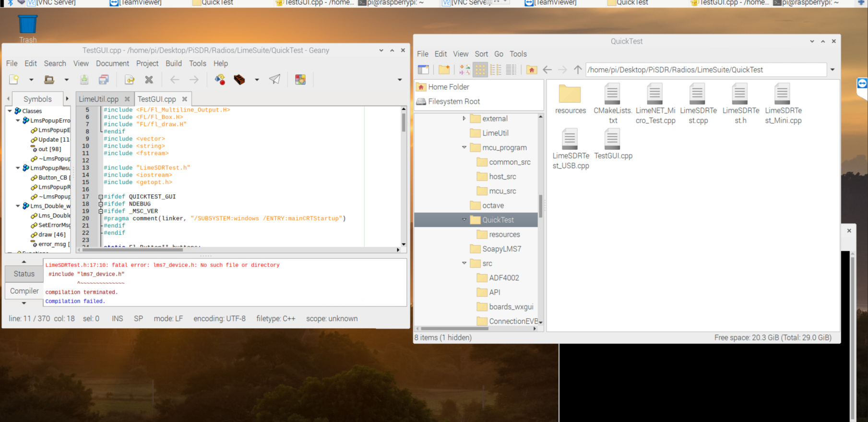This screenshot has height=422, width=868.
Task: Open Go menu in file manager
Action: [499, 54]
